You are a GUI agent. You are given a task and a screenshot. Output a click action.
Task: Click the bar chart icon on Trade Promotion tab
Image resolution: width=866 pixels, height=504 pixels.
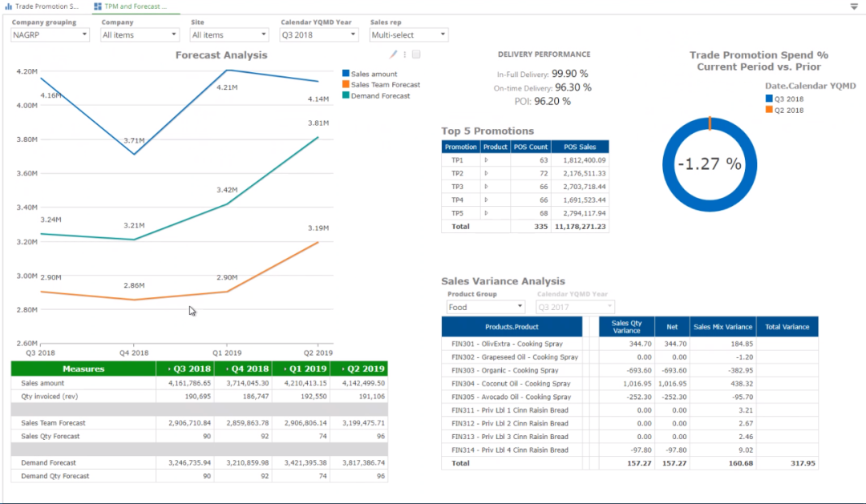tap(9, 6)
